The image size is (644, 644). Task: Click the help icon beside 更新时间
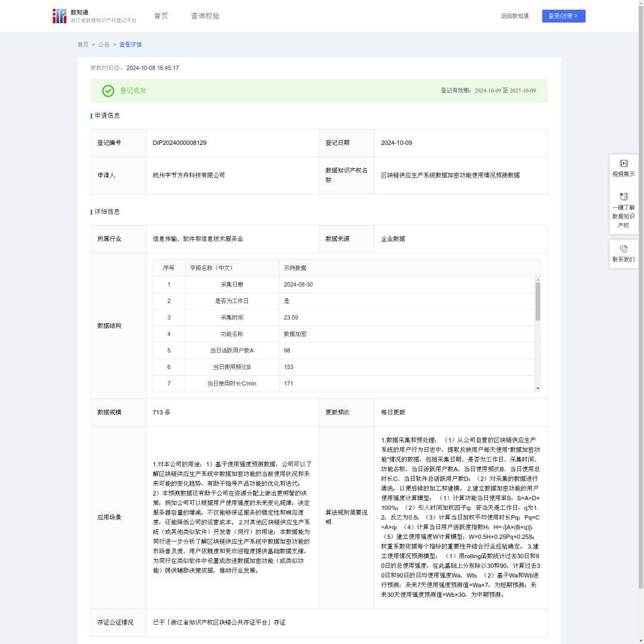117,68
